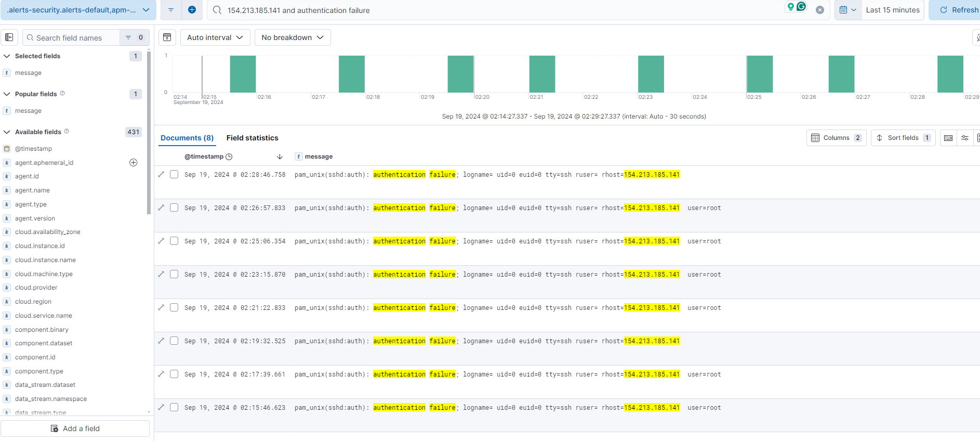Screen dimensions: 980x441
Task: Sort by @timestamp using the arrow
Action: [x=280, y=157]
